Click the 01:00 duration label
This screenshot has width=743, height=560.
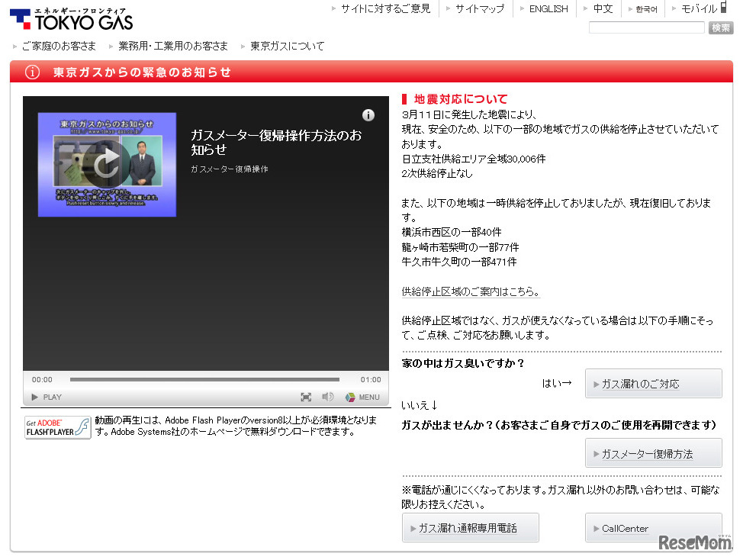[x=371, y=379]
